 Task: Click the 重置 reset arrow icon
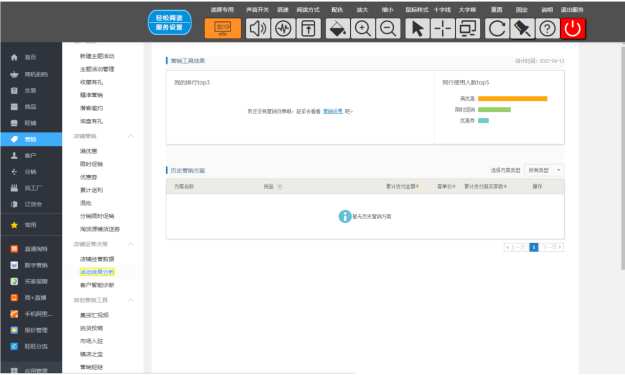497,28
